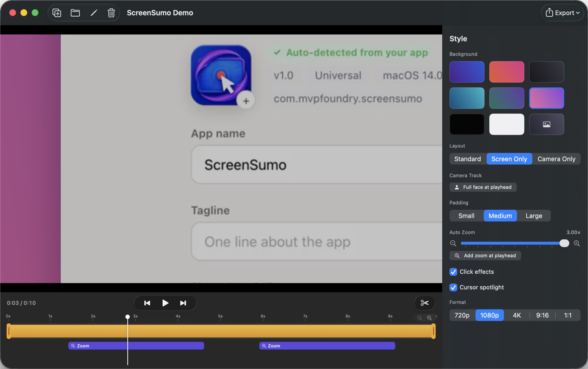Viewport: 588px width, 369px height.
Task: Switch layout to Screen Only
Action: [x=509, y=159]
